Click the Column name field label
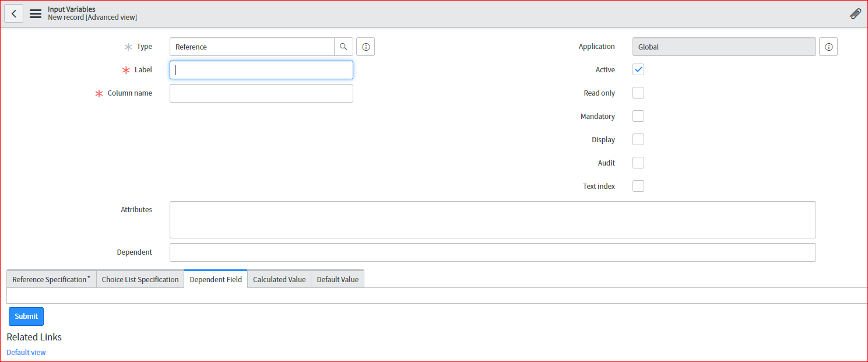Image resolution: width=868 pixels, height=362 pixels. 130,93
